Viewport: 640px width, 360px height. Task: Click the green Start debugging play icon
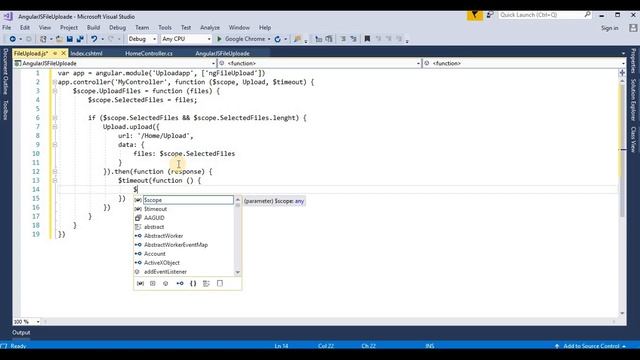219,39
